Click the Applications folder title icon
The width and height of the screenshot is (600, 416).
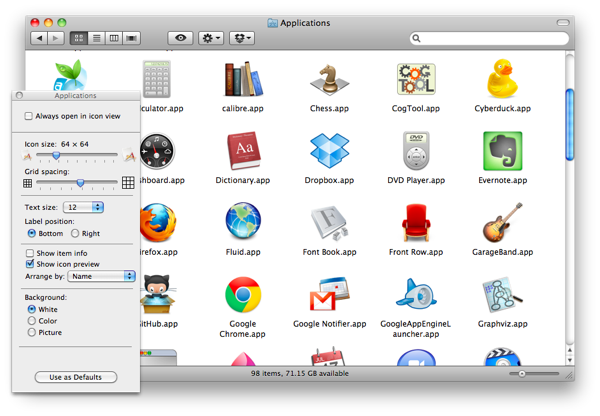click(272, 23)
